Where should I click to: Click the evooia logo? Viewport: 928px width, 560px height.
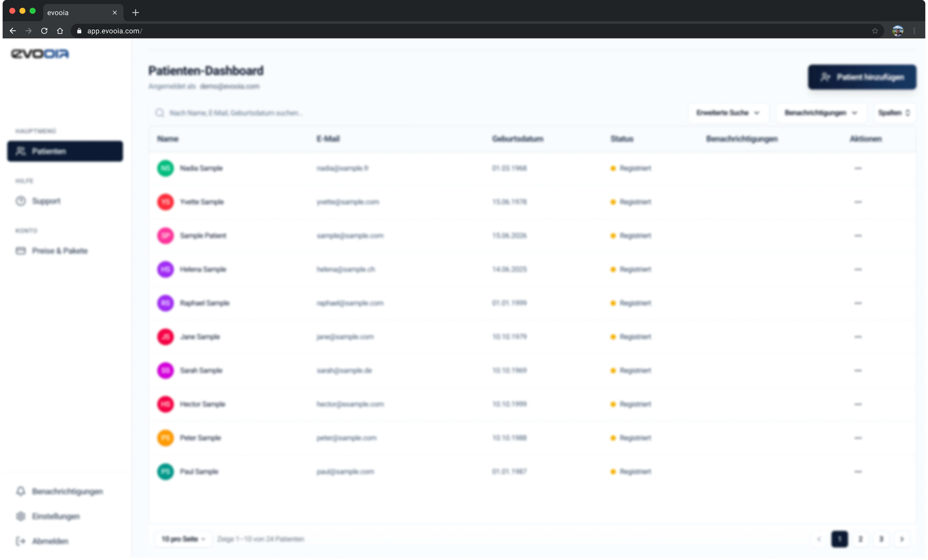tap(40, 54)
